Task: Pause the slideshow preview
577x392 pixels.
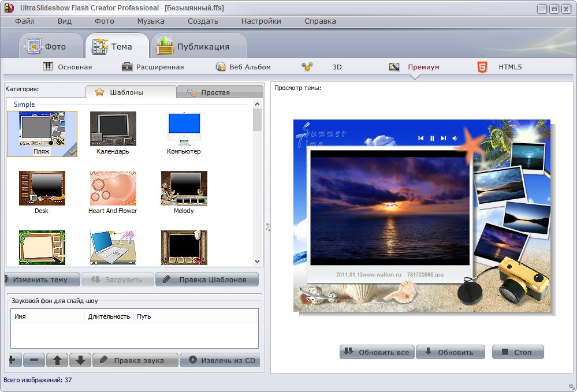Action: pos(432,138)
